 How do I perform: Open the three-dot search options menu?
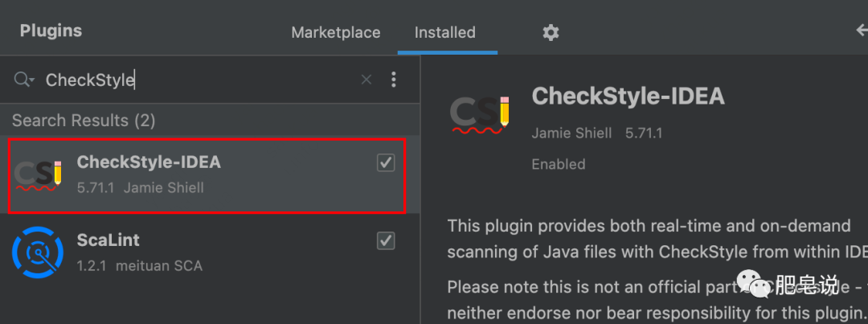[394, 79]
